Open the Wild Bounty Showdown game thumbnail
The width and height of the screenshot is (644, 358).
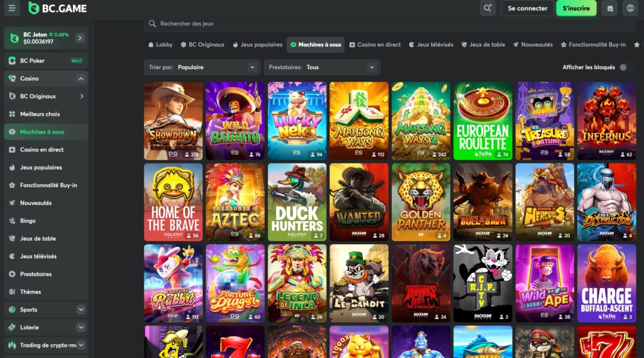pos(174,121)
